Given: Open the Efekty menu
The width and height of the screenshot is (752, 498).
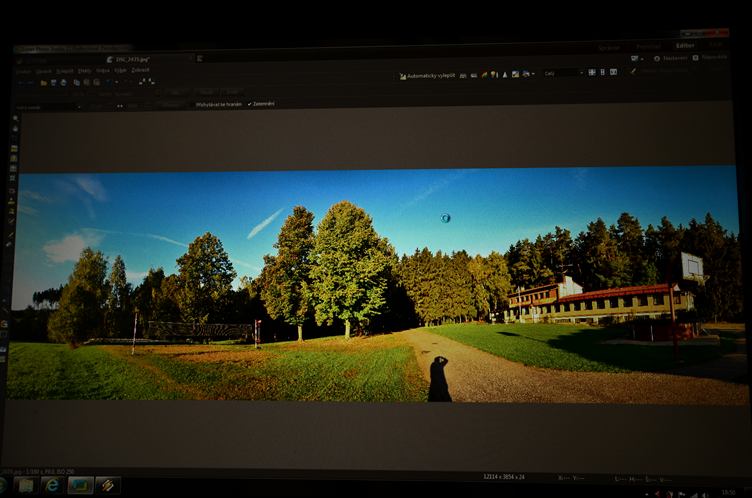Looking at the screenshot, I should pyautogui.click(x=84, y=71).
